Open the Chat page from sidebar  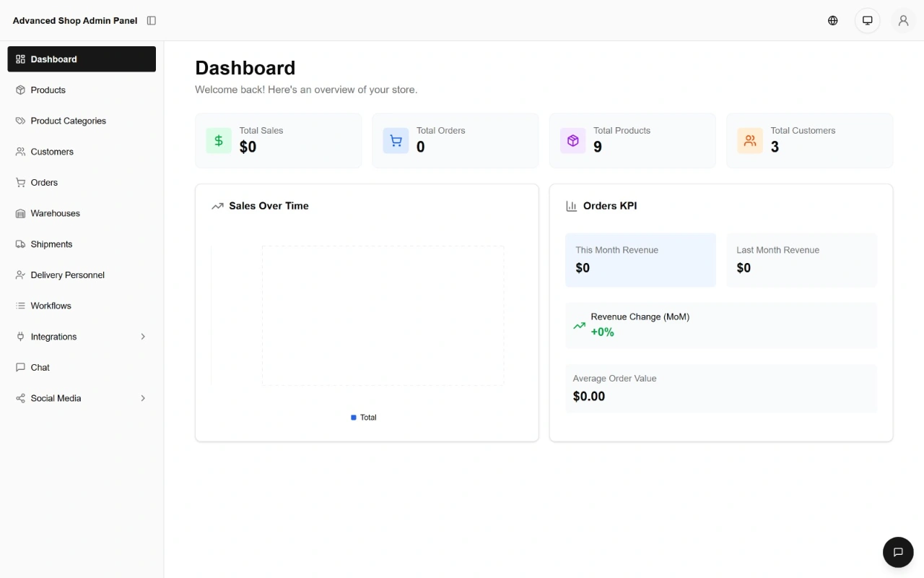click(x=82, y=367)
